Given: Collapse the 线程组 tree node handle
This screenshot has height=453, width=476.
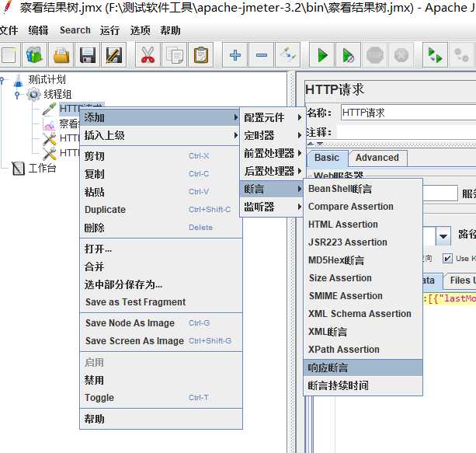Looking at the screenshot, I should (17, 95).
